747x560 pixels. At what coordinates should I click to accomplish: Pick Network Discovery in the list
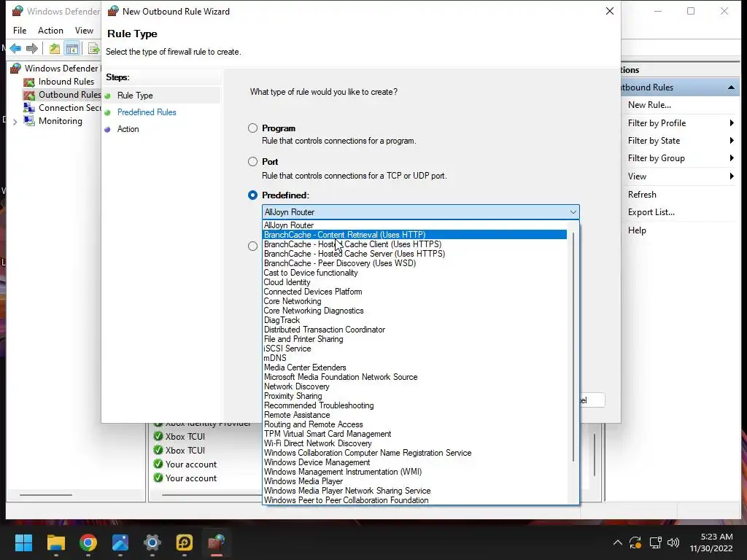[415, 386]
